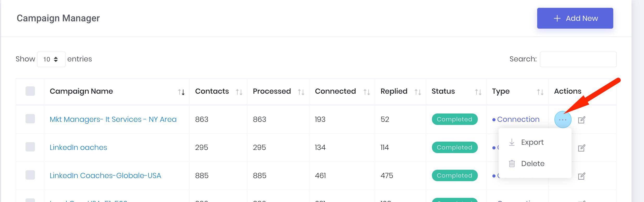Select Export from the actions menu

(532, 142)
